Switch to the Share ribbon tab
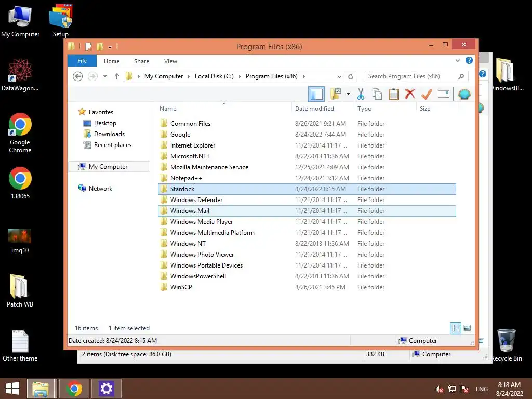The height and width of the screenshot is (399, 532). point(141,61)
